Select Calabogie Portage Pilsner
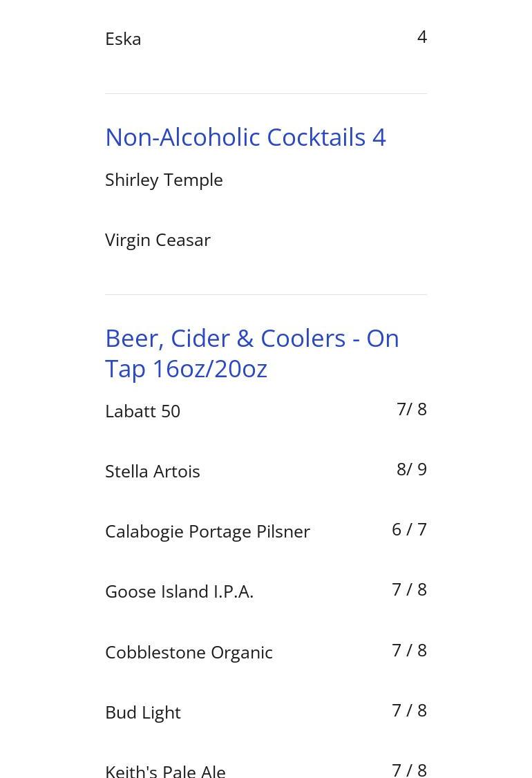Screen dimensions: 532x778 coord(207,531)
